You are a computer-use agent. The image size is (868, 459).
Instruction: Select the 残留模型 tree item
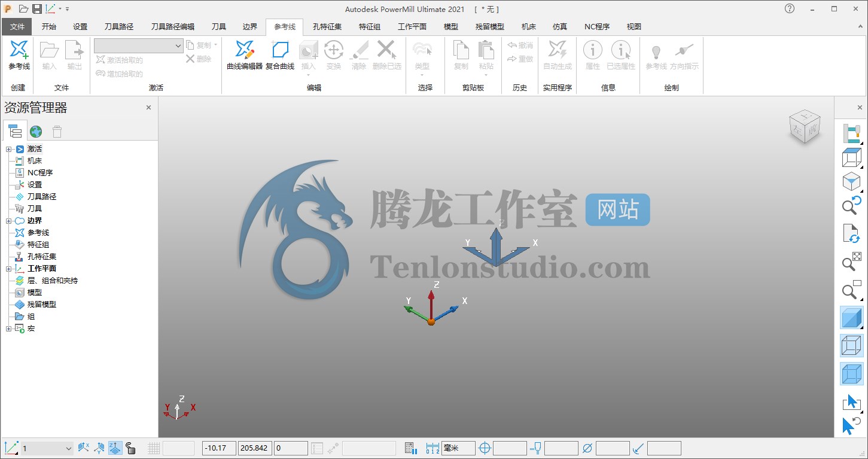tap(42, 305)
